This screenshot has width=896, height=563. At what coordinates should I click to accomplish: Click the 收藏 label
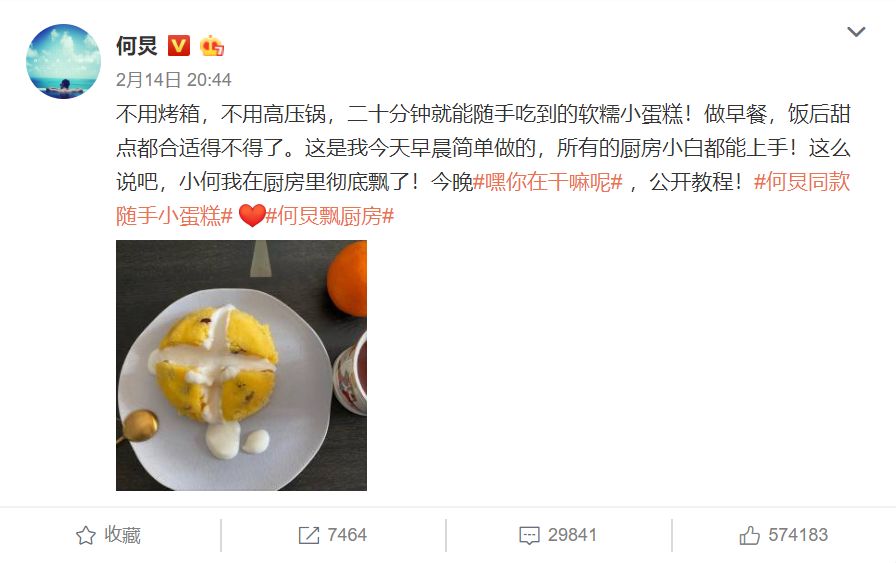click(122, 535)
